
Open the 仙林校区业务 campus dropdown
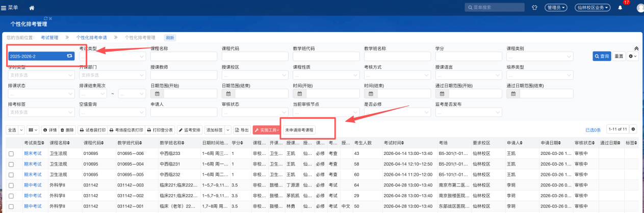pos(593,8)
